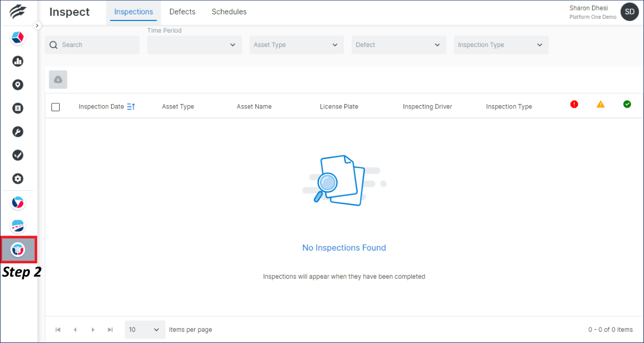
Task: Select the map pin location icon in sidebar
Action: [x=18, y=85]
